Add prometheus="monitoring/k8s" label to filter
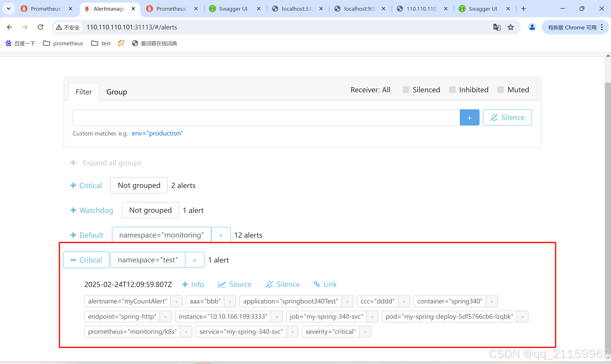The height and width of the screenshot is (364, 611). pos(186,332)
